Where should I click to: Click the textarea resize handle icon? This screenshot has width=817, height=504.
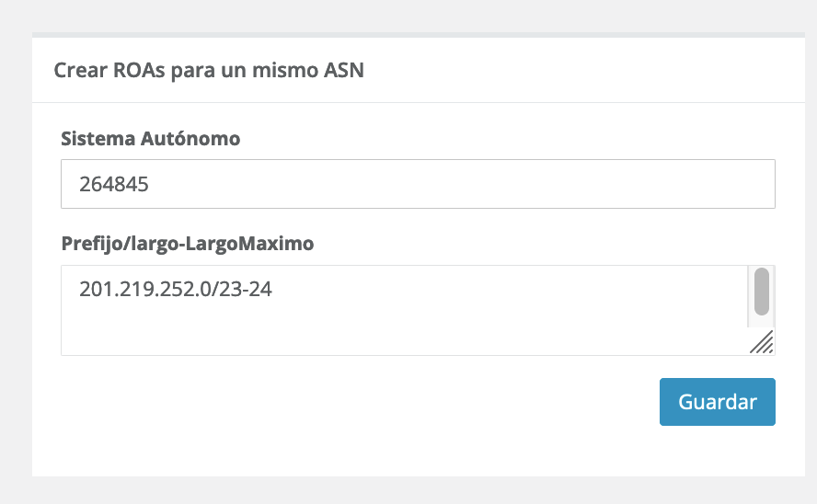click(x=762, y=343)
